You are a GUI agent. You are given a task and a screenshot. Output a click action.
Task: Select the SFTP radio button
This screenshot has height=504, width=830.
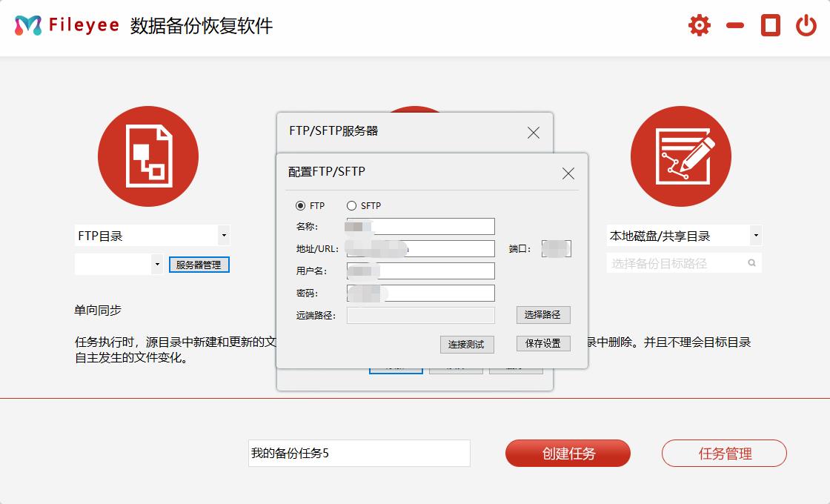(351, 205)
